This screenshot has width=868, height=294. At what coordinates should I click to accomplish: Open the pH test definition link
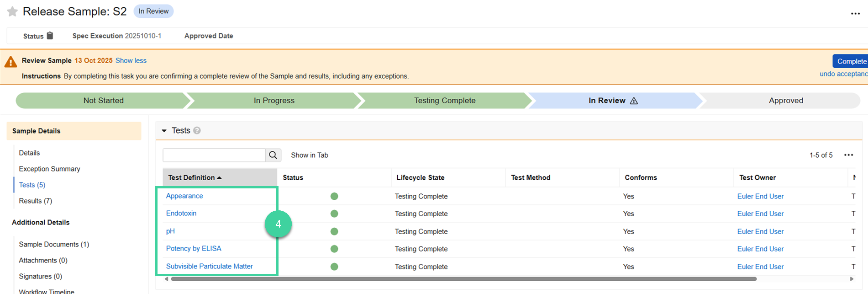(x=170, y=231)
